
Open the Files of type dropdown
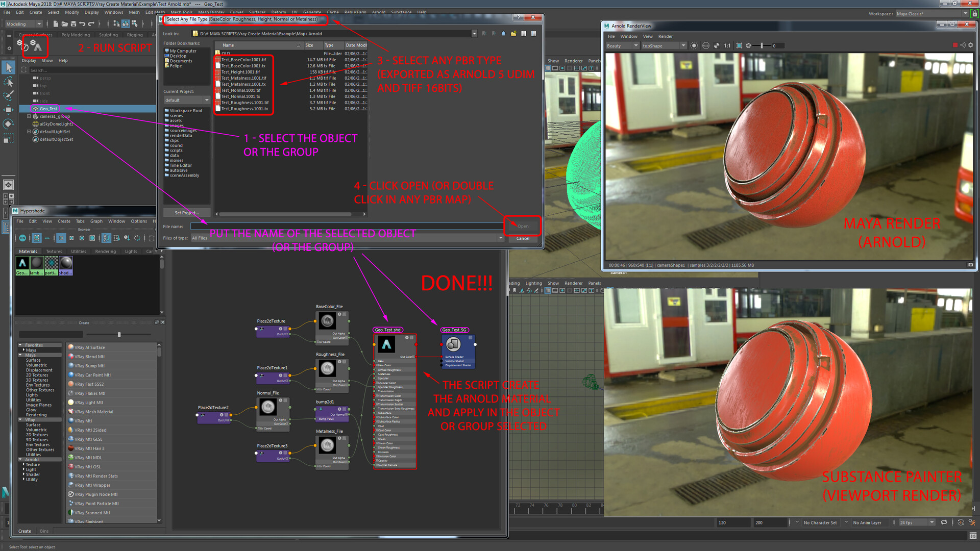coord(500,237)
